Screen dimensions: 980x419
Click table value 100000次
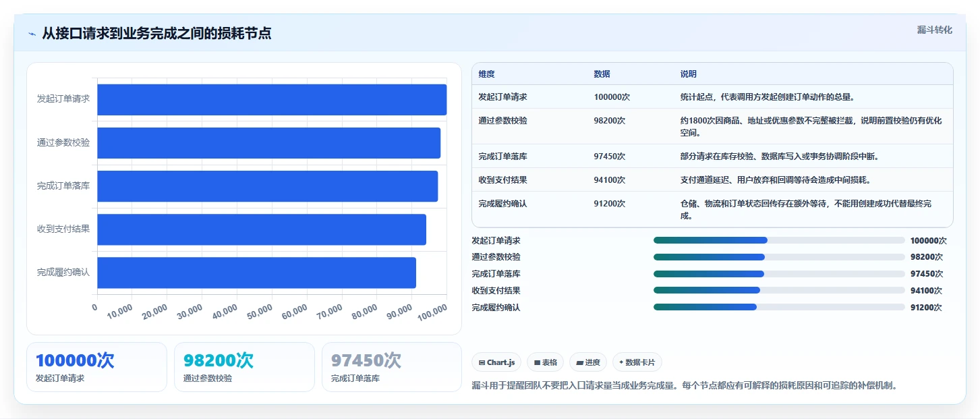click(612, 97)
